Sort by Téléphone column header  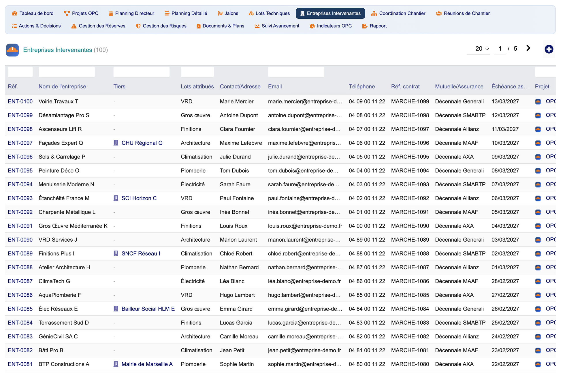coord(362,87)
